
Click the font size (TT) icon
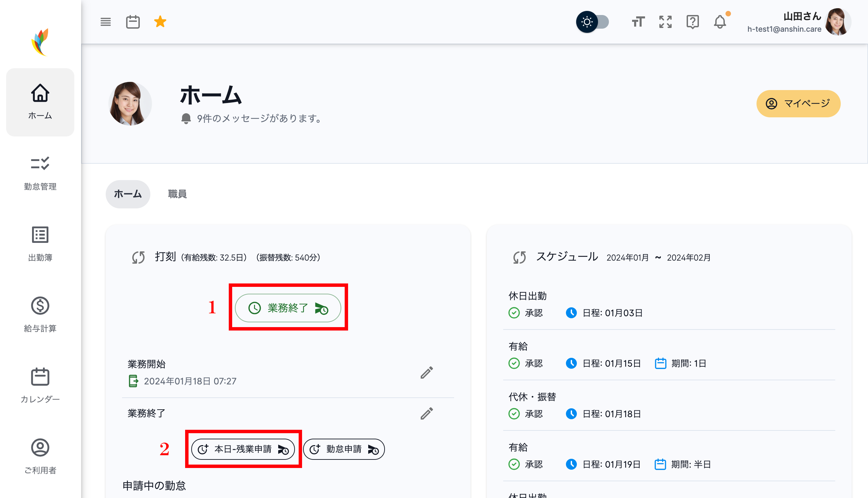point(638,21)
